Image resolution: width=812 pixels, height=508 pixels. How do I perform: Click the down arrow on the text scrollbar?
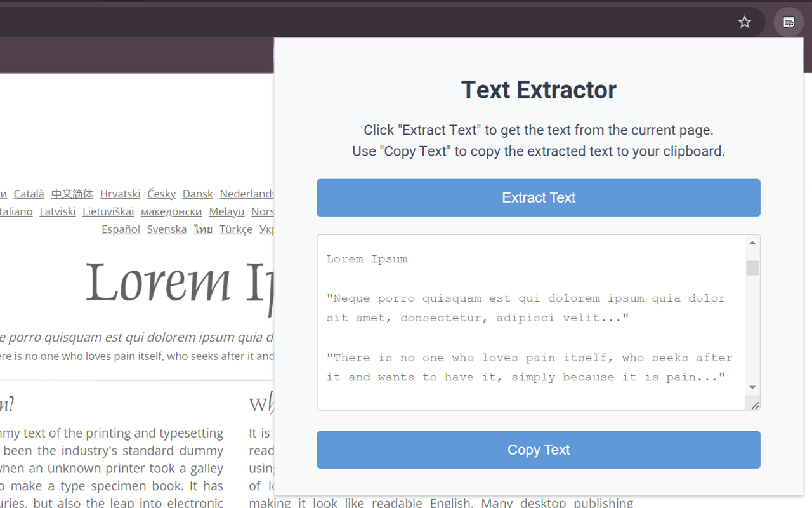[x=753, y=387]
